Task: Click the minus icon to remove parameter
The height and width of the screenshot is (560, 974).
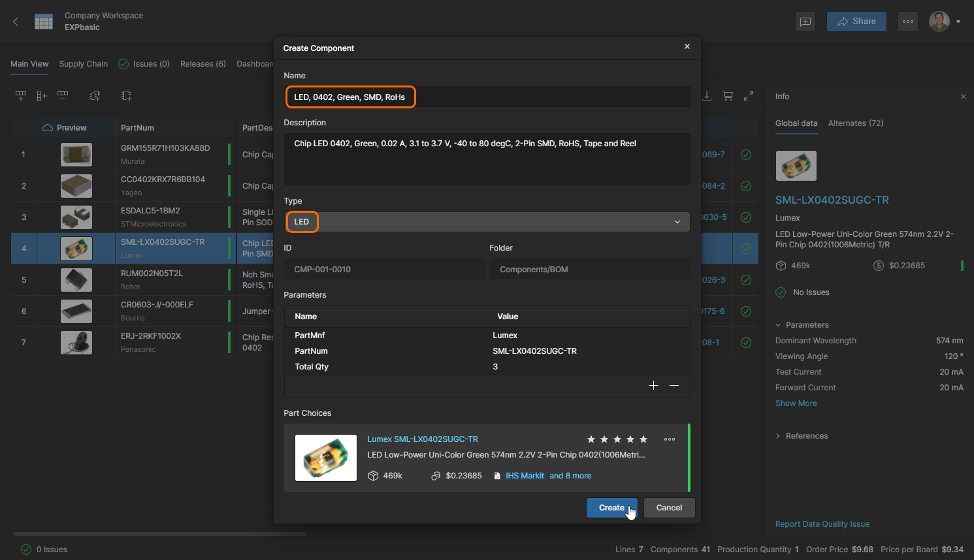Action: click(x=674, y=386)
